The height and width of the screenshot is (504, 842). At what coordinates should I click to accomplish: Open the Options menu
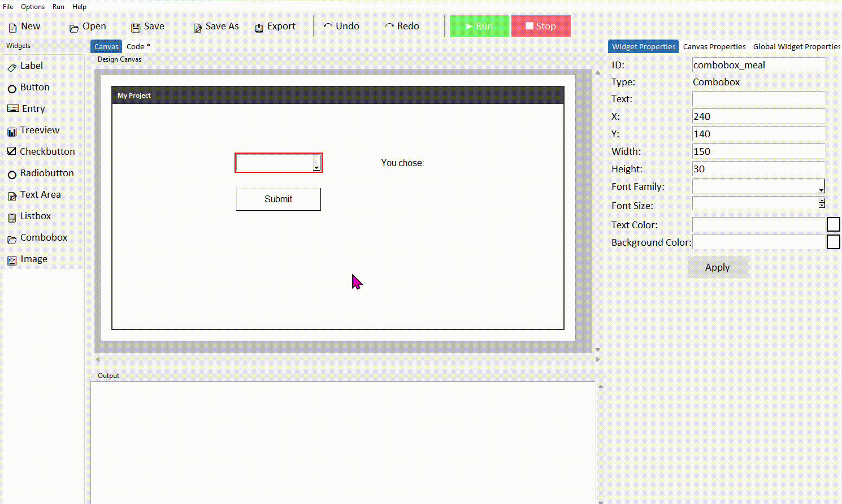pyautogui.click(x=32, y=6)
